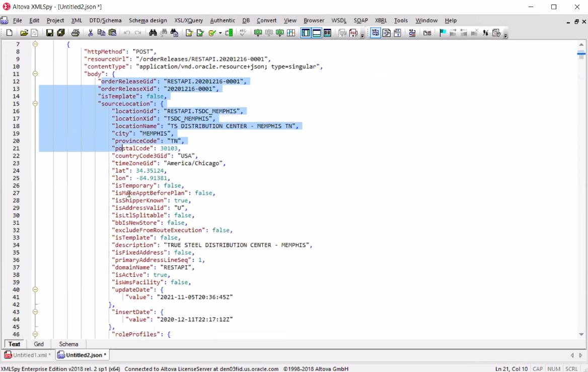Open the Schema design menu
Image resolution: width=588 pixels, height=372 pixels.
[148, 21]
